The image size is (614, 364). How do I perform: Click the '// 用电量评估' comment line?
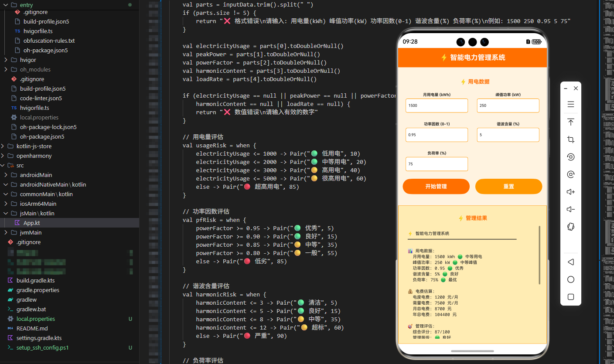coord(203,137)
